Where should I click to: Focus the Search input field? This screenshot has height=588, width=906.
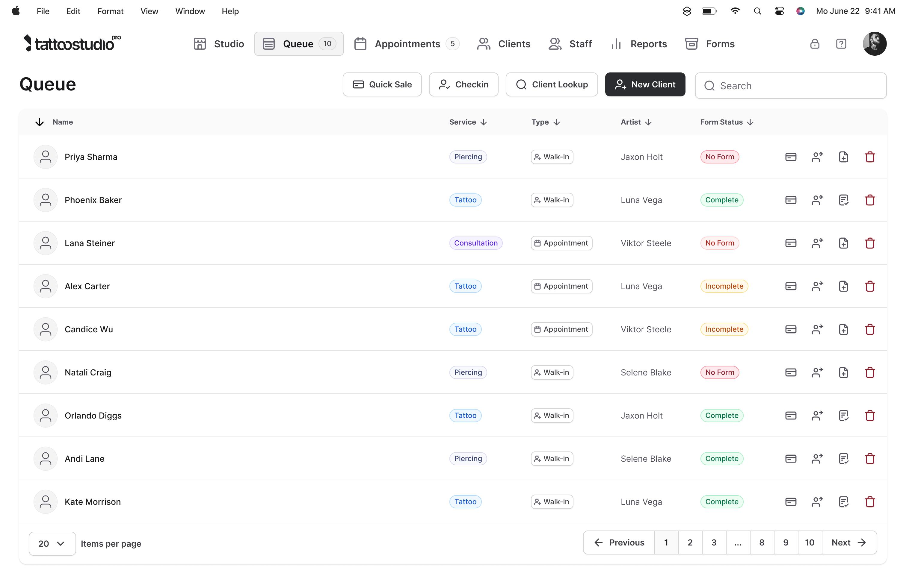pos(790,86)
